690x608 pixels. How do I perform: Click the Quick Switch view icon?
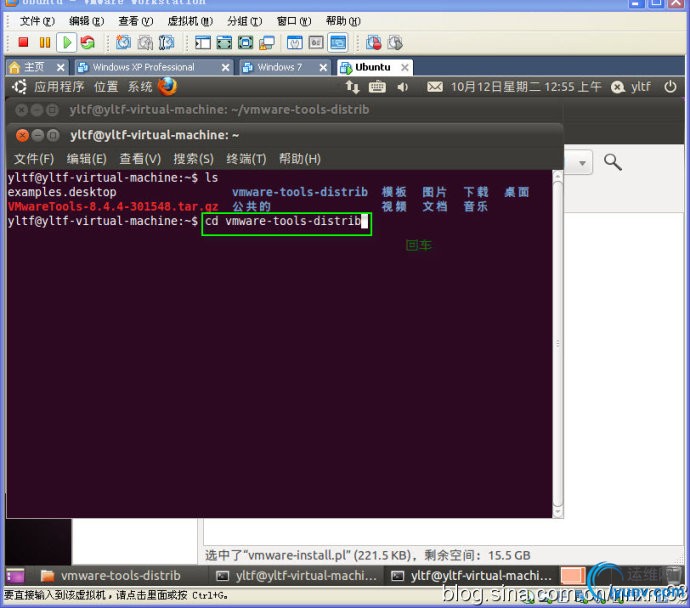tap(224, 43)
